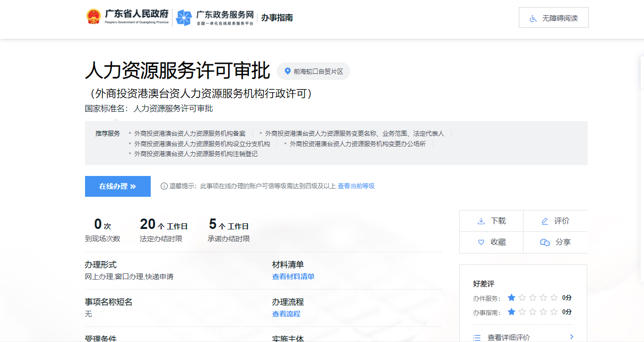
Task: Select the fifth star for 办件服务 rating
Action: tap(554, 298)
